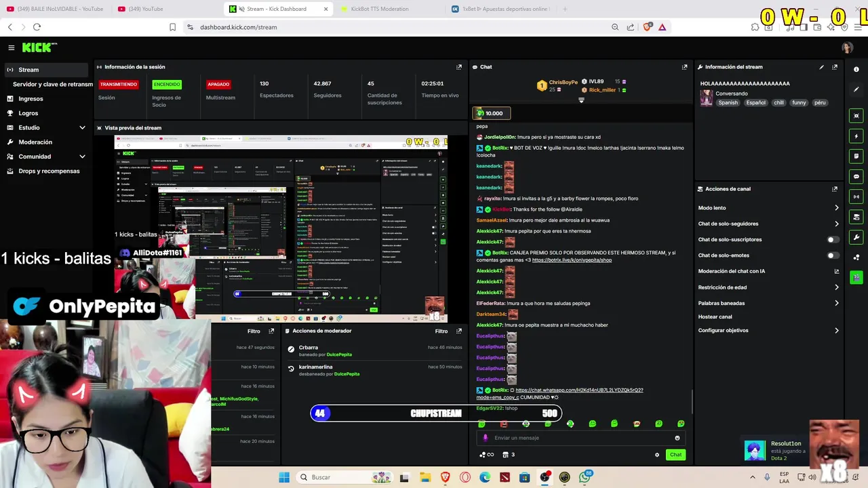Click the pencil icon in right sidebar
868x488 pixels.
coord(856,89)
